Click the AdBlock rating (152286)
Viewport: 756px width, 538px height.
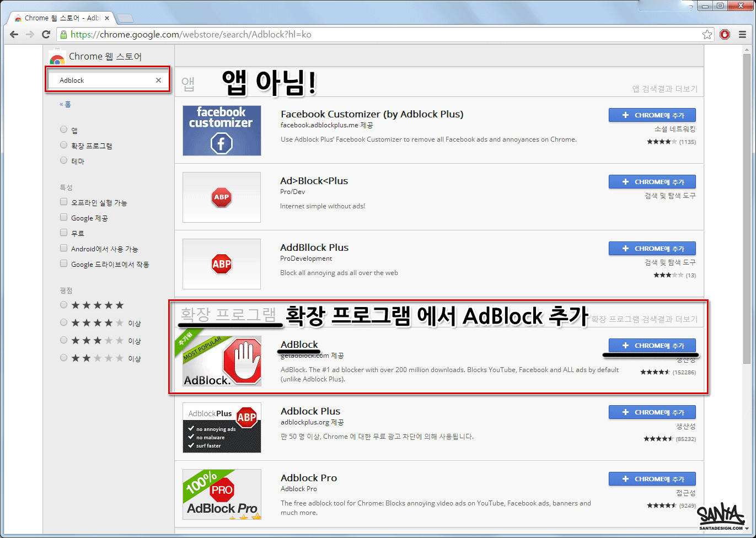tap(668, 373)
